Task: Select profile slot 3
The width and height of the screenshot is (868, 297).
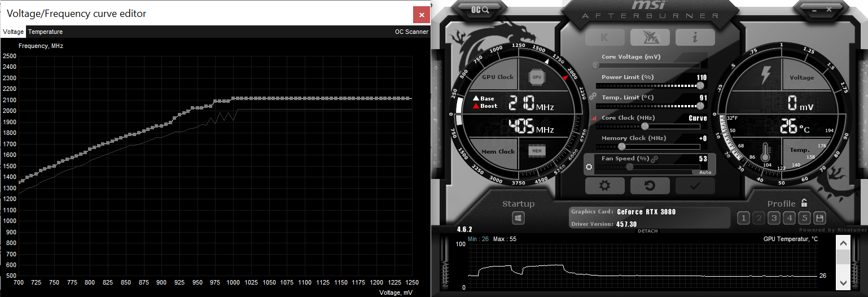Action: (x=774, y=218)
